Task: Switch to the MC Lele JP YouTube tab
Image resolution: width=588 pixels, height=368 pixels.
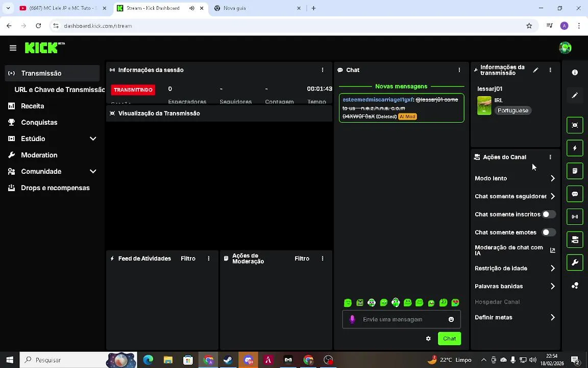Action: 64,8
